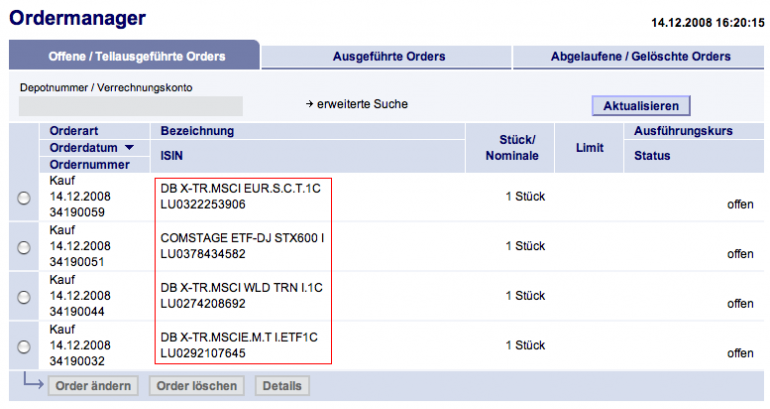Open the erweiterte Suche link

(363, 104)
